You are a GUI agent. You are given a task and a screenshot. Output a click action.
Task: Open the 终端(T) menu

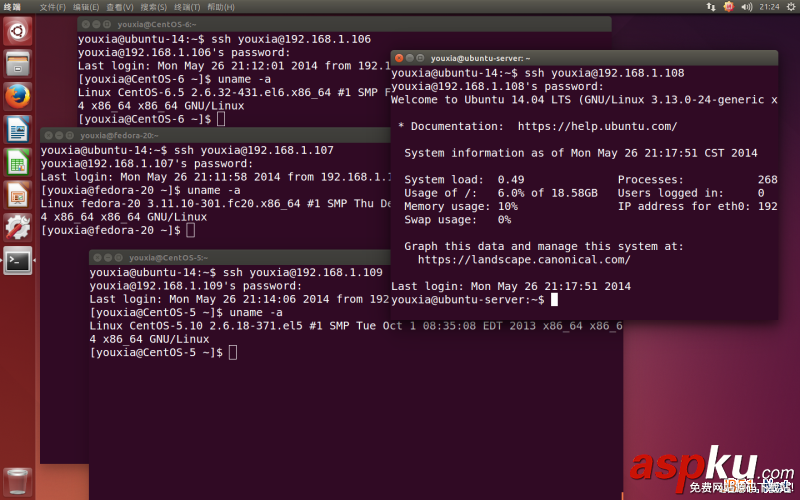coord(187,7)
